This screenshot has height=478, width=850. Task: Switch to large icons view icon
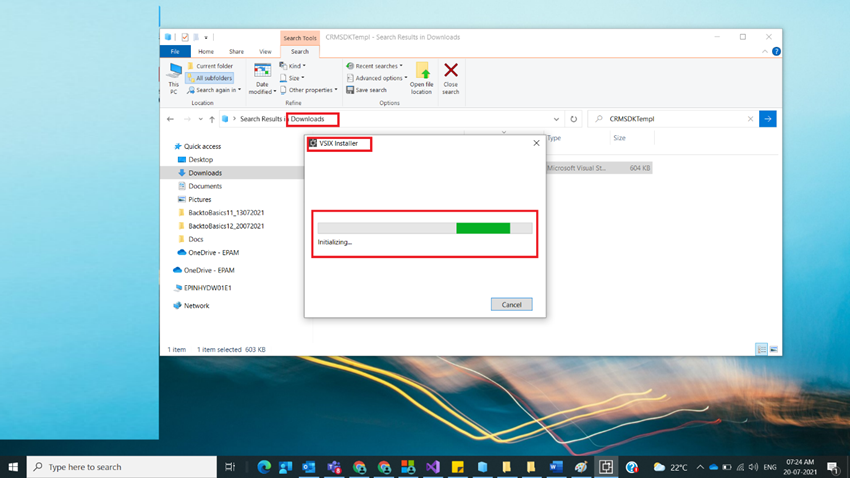774,350
